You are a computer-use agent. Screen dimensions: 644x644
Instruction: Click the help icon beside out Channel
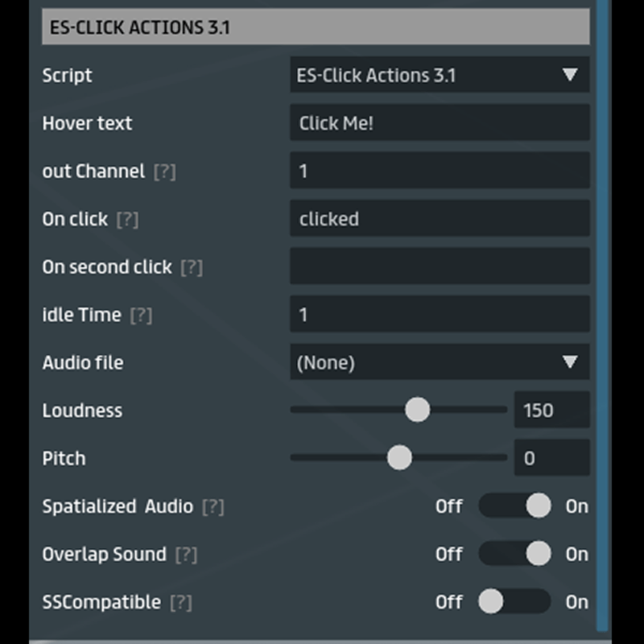click(164, 171)
